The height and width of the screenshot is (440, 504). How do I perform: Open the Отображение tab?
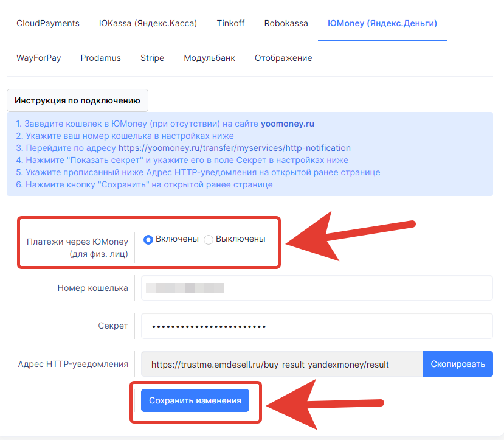coord(283,58)
